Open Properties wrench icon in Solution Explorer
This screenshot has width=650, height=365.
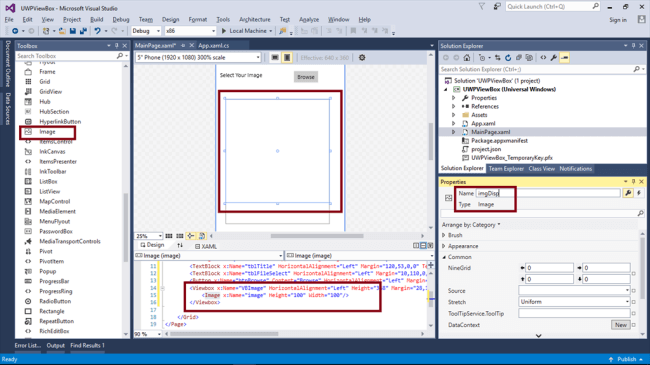click(x=553, y=58)
